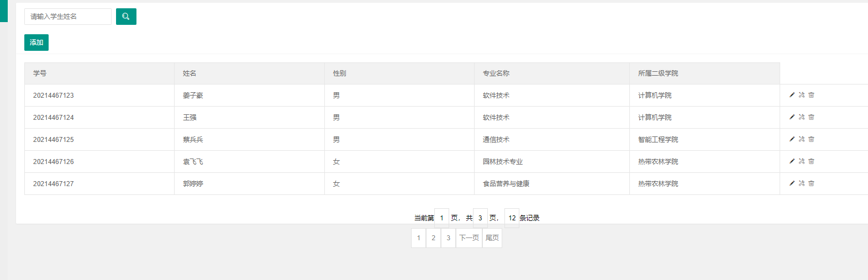Open page 2 in pagination

[x=433, y=238]
